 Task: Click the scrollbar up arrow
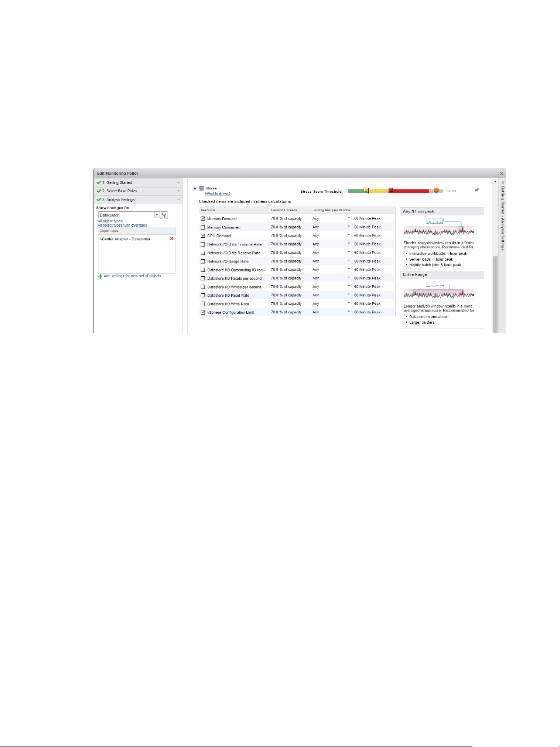495,181
